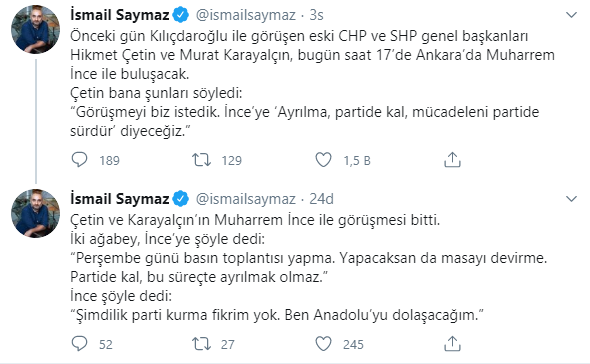Like the first tweet with 1,5 B likes

323,160
